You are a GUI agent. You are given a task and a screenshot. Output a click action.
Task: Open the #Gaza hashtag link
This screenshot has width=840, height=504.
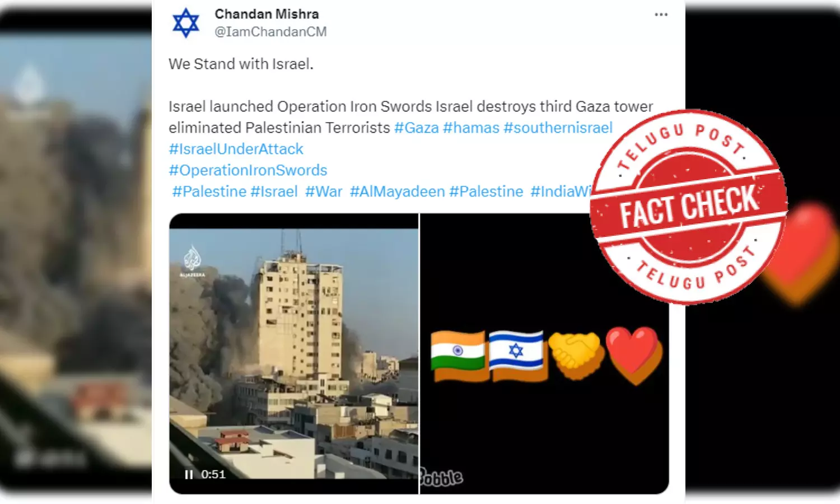coord(417,128)
